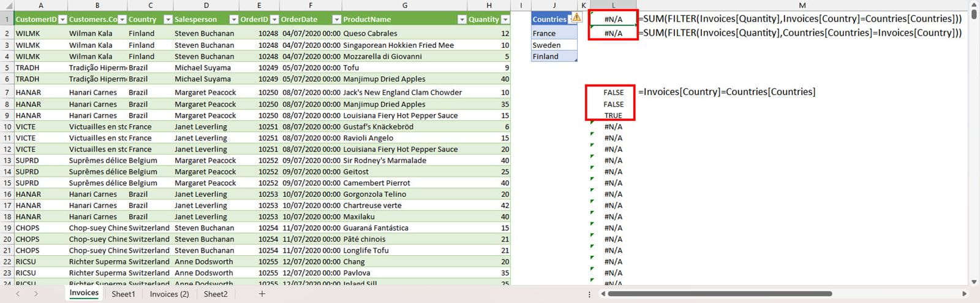Open the Quantity filter dropdown
This screenshot has height=303, width=980.
505,20
